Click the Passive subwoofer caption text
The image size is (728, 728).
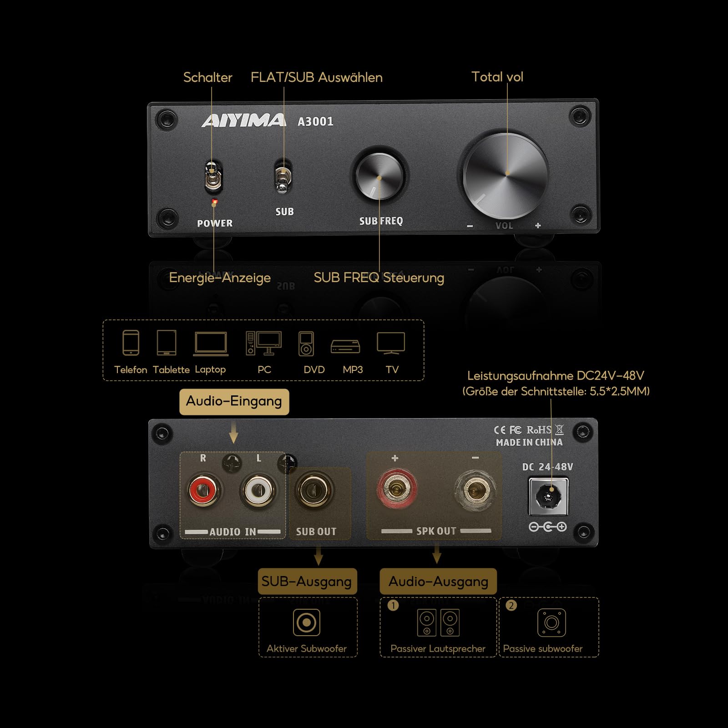pyautogui.click(x=543, y=649)
